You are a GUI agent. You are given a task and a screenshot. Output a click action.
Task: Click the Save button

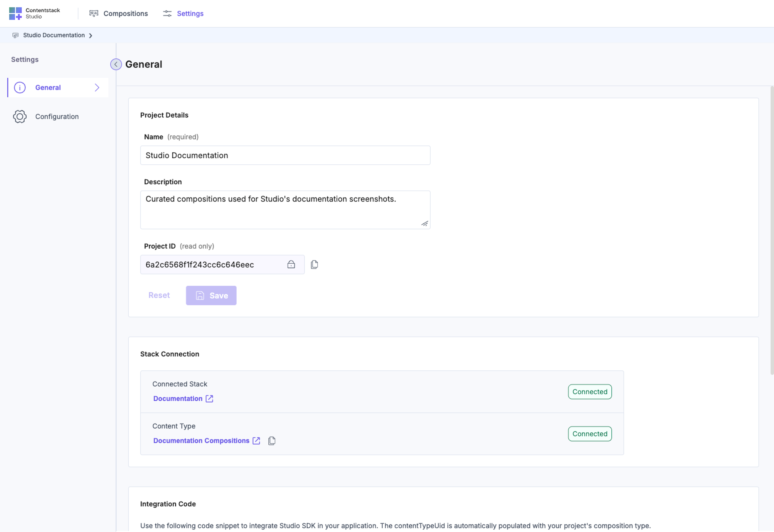[x=211, y=296]
